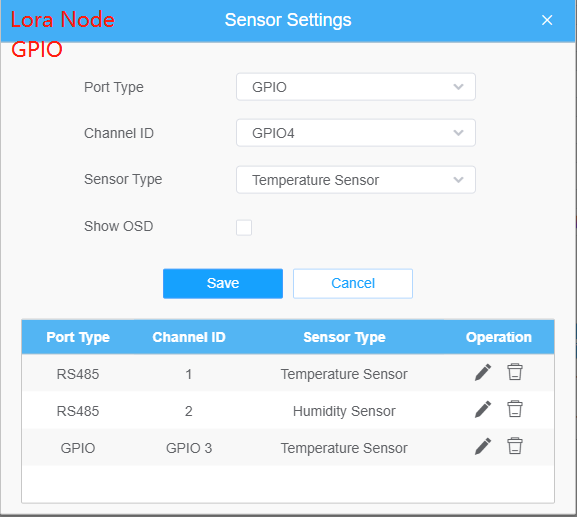
Task: Select the GPIO 3 table row
Action: click(x=288, y=447)
